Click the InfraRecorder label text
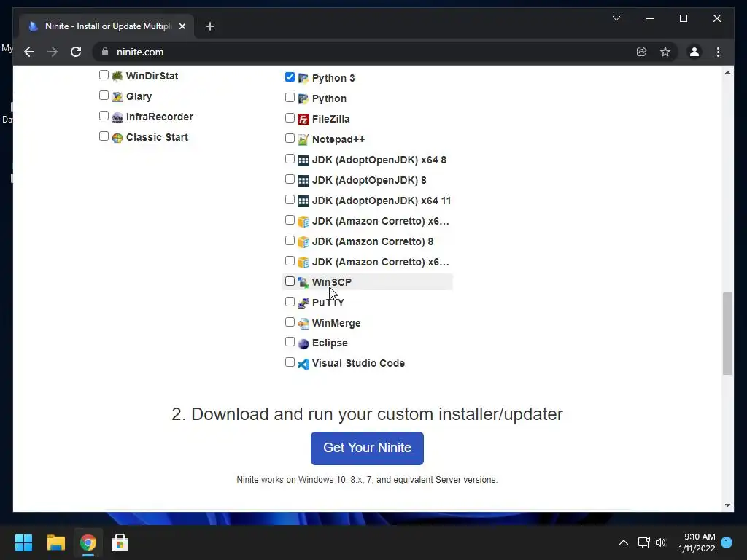Screen dimensions: 747x560 (160, 117)
